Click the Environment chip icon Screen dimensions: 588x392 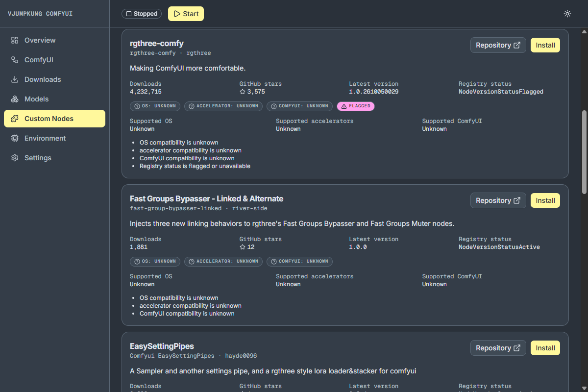15,138
